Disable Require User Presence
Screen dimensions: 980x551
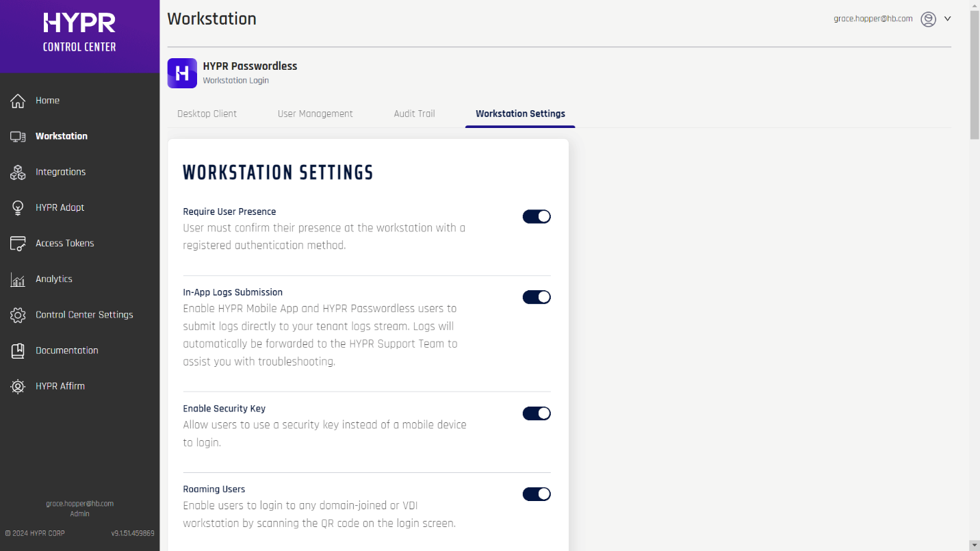pos(537,216)
